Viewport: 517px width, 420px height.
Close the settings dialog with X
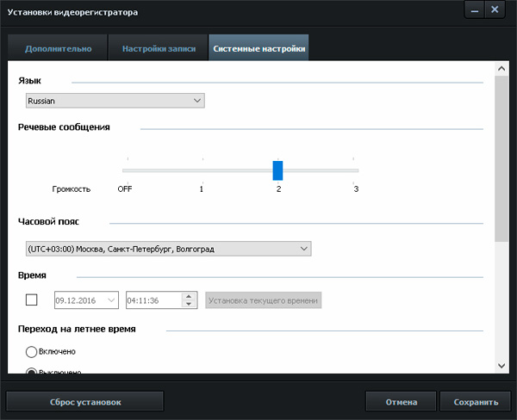click(x=495, y=10)
